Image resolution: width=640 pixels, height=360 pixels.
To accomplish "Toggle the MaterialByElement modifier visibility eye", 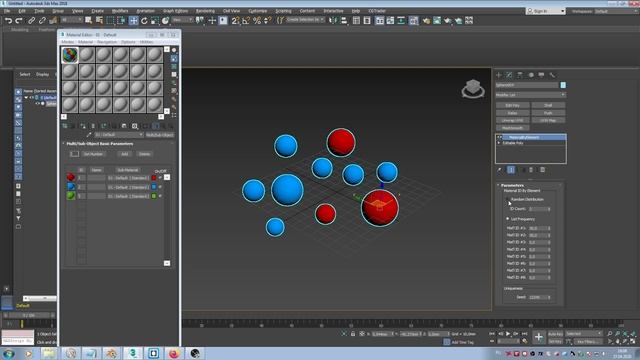I will [500, 138].
